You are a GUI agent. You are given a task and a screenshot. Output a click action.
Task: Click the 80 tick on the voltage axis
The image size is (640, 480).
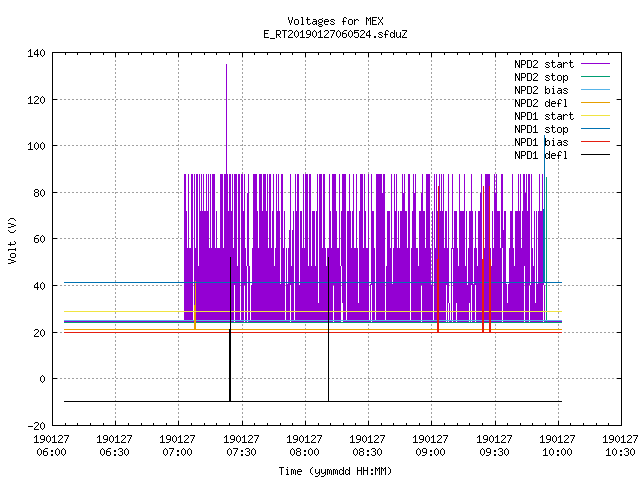[x=40, y=193]
